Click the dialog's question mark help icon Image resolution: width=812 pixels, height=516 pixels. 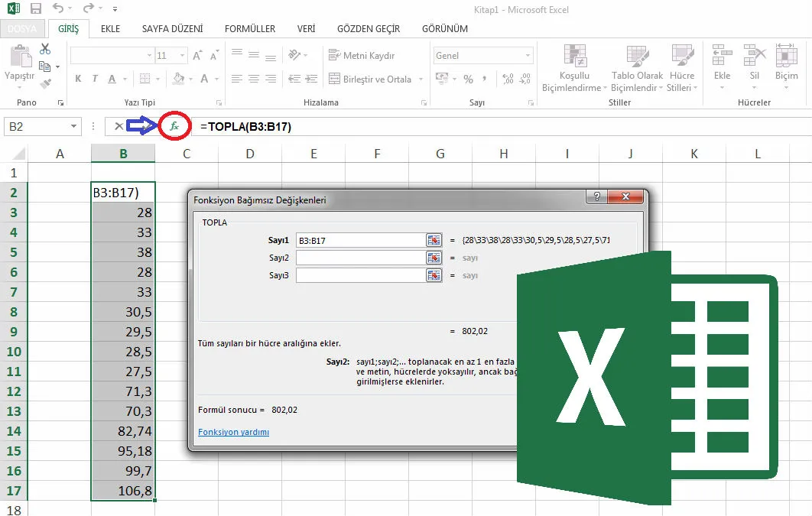(x=596, y=197)
